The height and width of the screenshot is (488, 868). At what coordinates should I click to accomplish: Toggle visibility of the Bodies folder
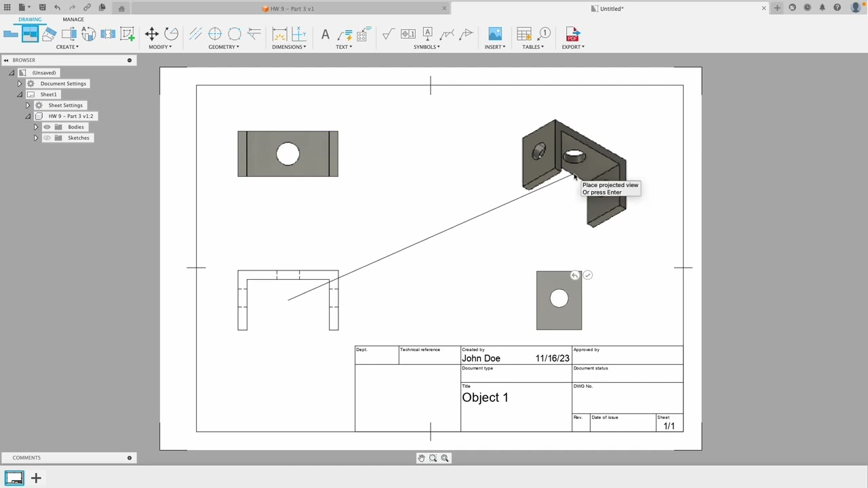(x=47, y=127)
